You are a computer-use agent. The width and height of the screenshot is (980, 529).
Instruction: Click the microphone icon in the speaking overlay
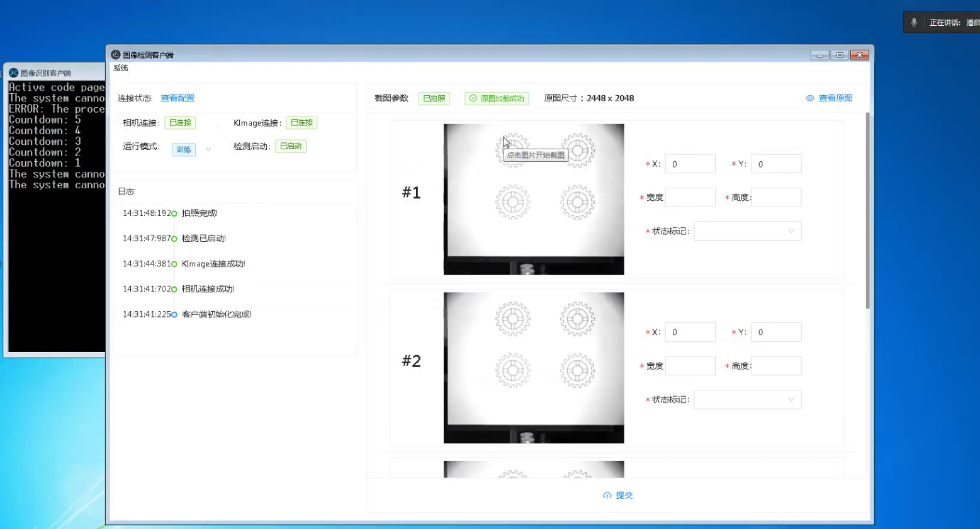pyautogui.click(x=914, y=23)
